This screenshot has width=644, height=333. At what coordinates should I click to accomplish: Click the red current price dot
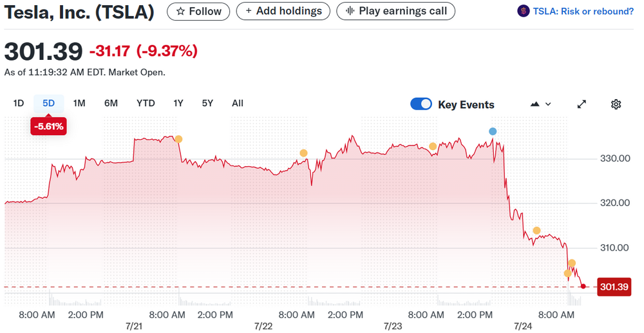(x=583, y=286)
